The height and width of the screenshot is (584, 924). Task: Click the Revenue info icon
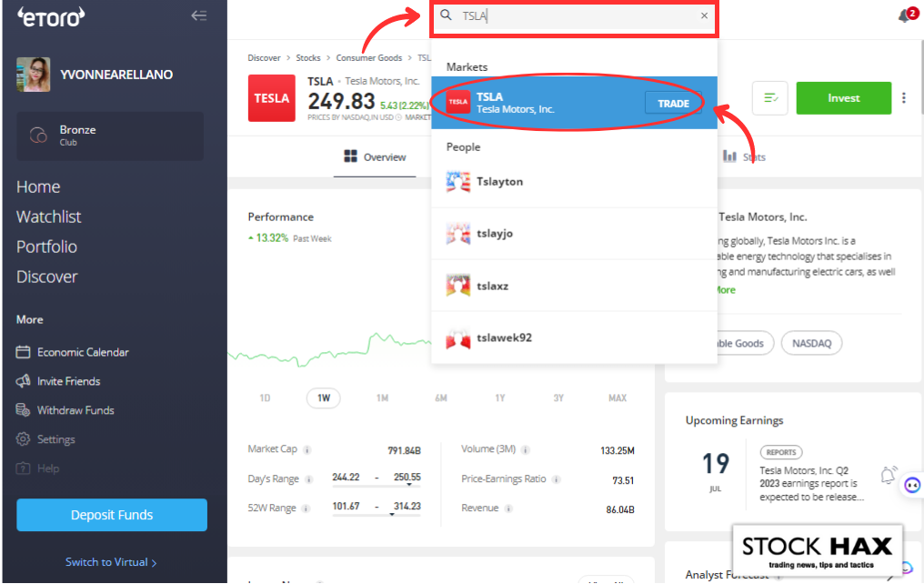coord(508,508)
